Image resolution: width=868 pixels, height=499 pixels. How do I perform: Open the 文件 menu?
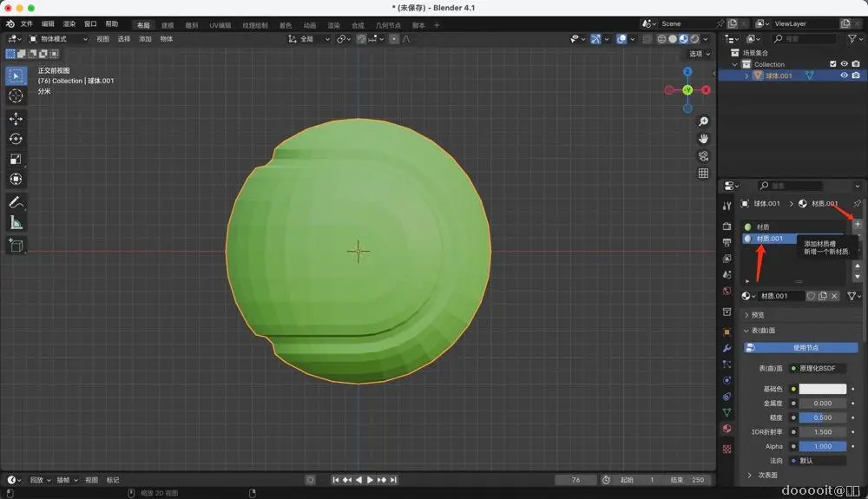[x=27, y=24]
